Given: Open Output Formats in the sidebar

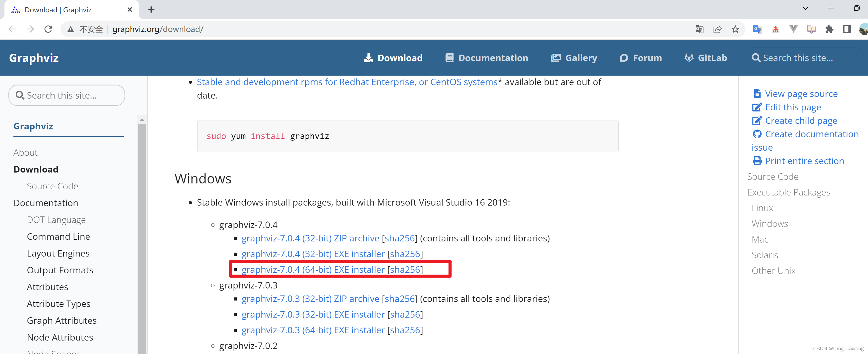Looking at the screenshot, I should pos(60,270).
